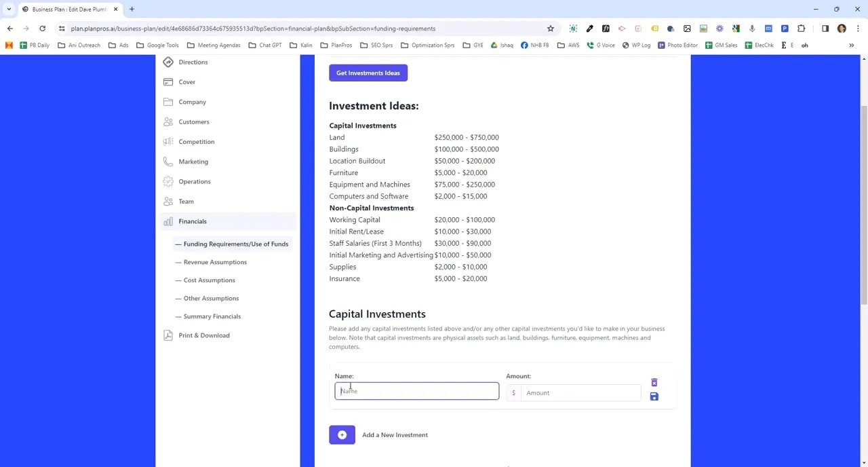Expand hidden bookmarks with the double chevron

click(851, 45)
